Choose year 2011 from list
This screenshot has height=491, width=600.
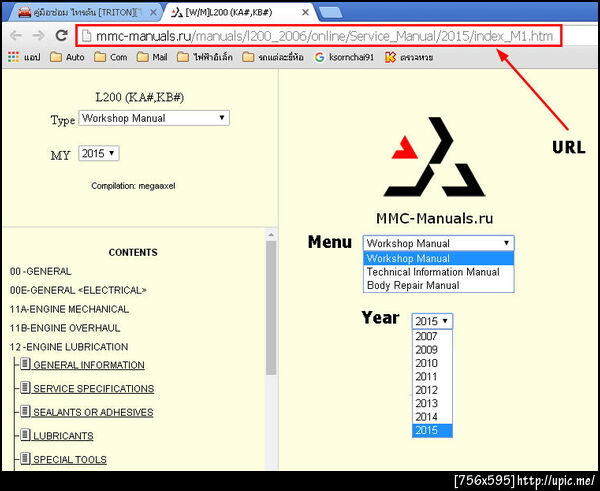(432, 377)
